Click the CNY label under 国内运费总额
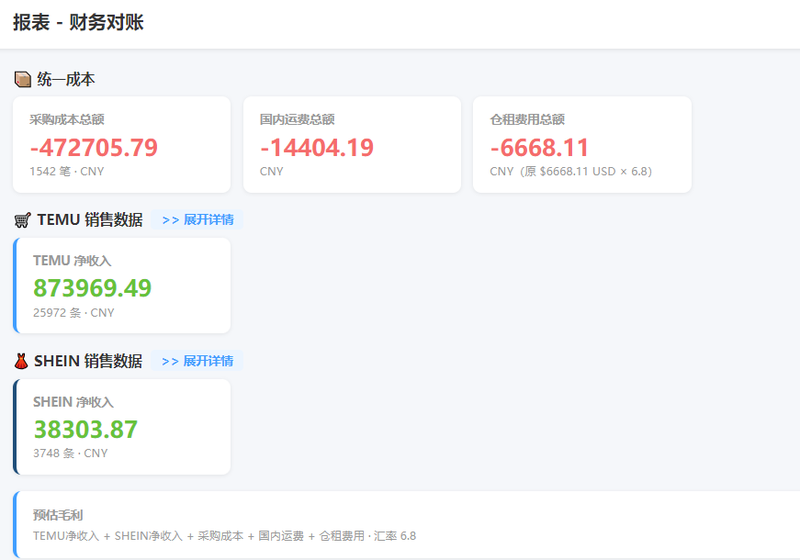This screenshot has height=560, width=800. tap(271, 171)
